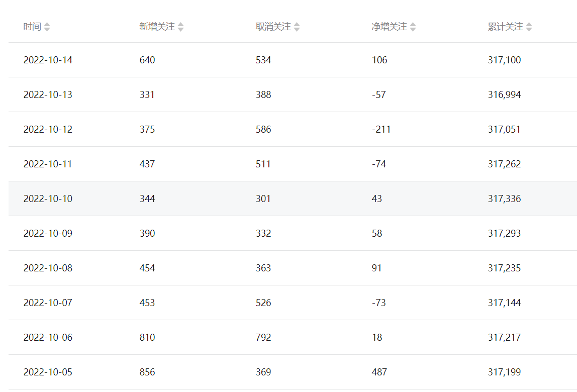The image size is (577, 392).
Task: Click the 时间 column header label
Action: tap(32, 27)
